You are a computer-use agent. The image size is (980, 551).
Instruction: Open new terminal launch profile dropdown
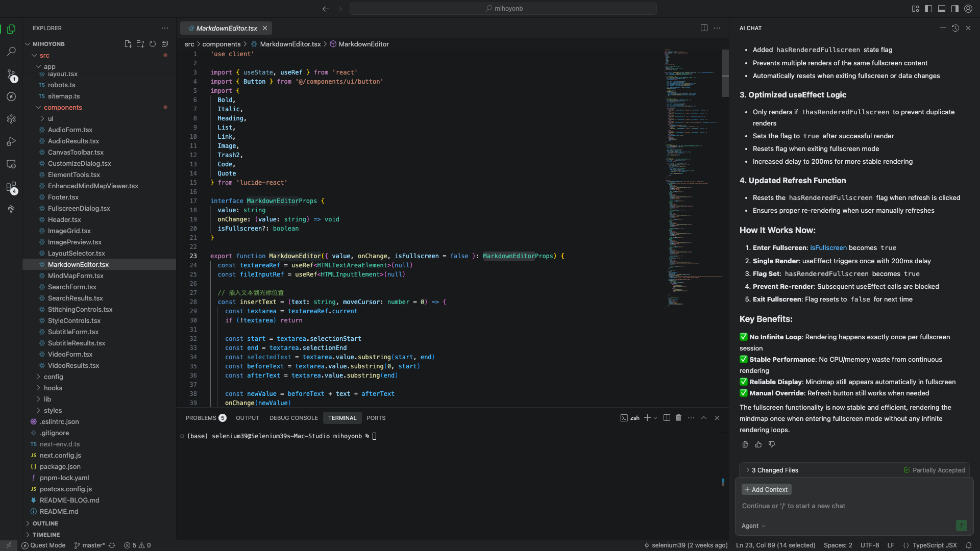pyautogui.click(x=655, y=418)
